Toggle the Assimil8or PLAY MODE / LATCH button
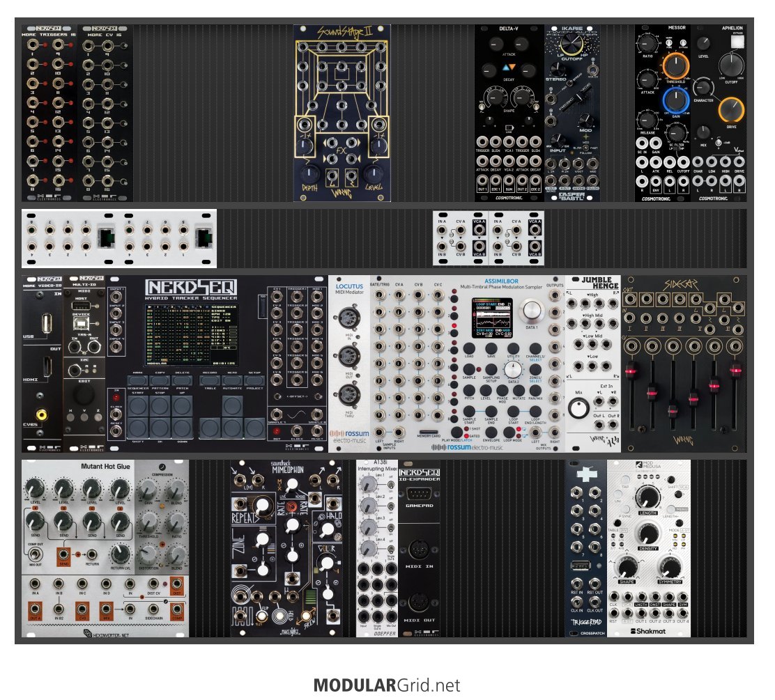 (456, 433)
